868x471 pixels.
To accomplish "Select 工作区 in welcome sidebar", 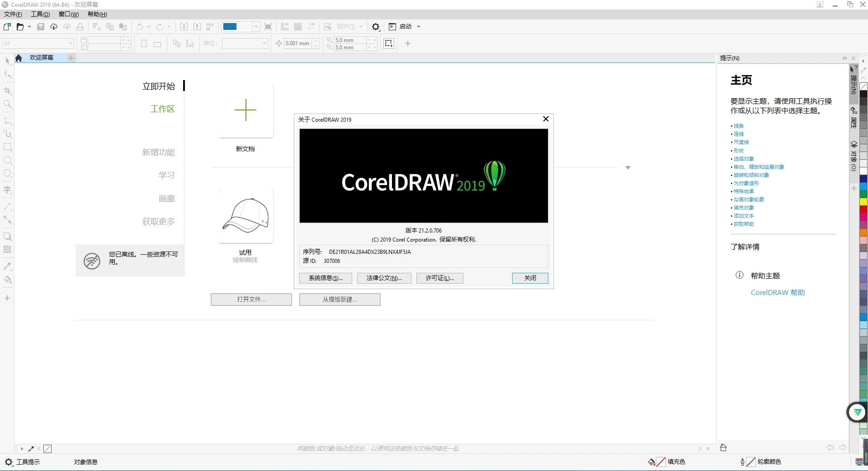I will coord(162,109).
